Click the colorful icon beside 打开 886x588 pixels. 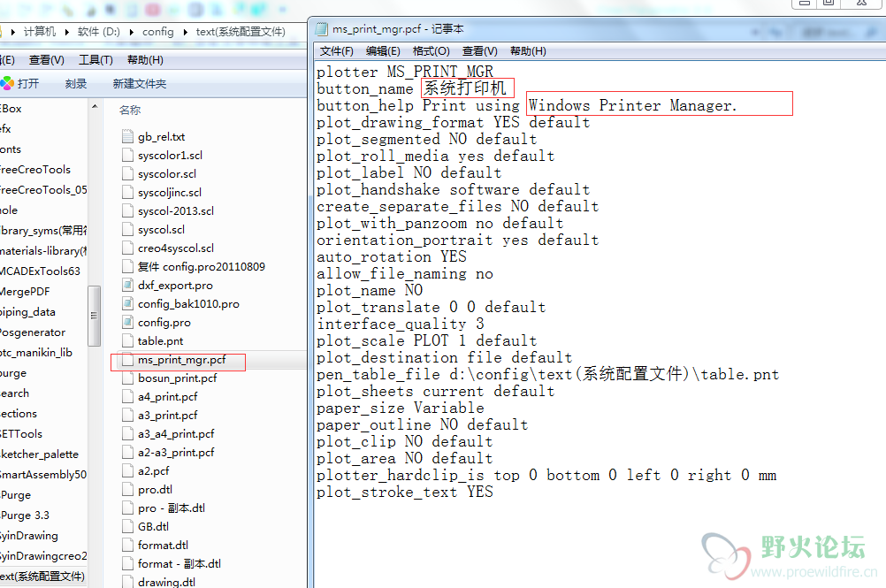[7, 84]
